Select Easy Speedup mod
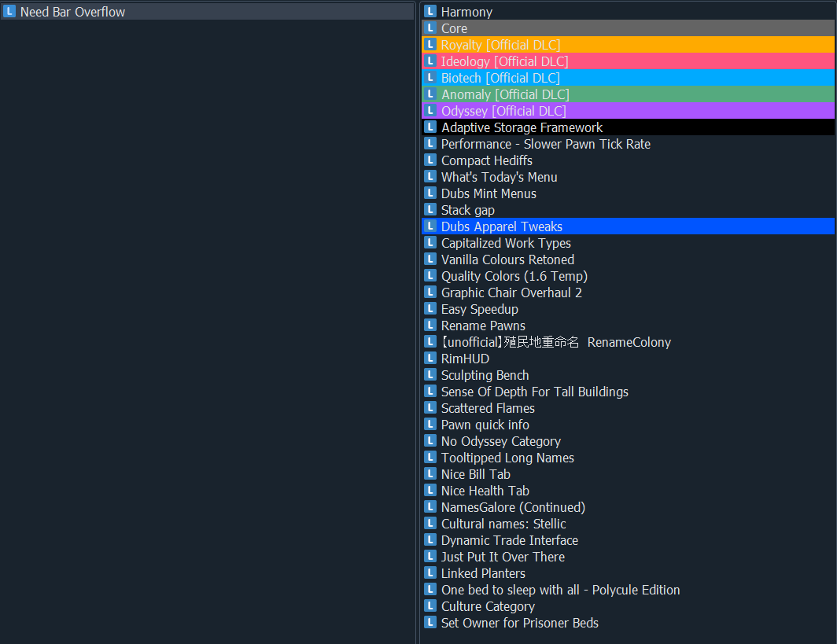The width and height of the screenshot is (837, 644). tap(629, 310)
